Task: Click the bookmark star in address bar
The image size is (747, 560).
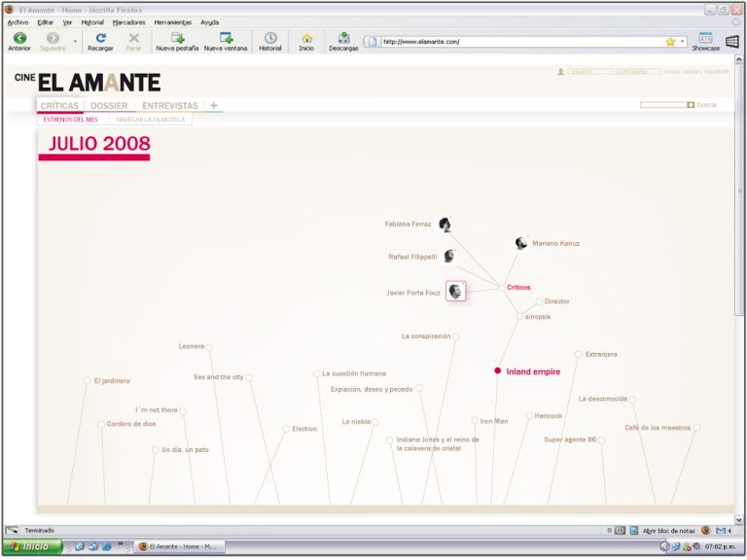Action: click(x=670, y=42)
